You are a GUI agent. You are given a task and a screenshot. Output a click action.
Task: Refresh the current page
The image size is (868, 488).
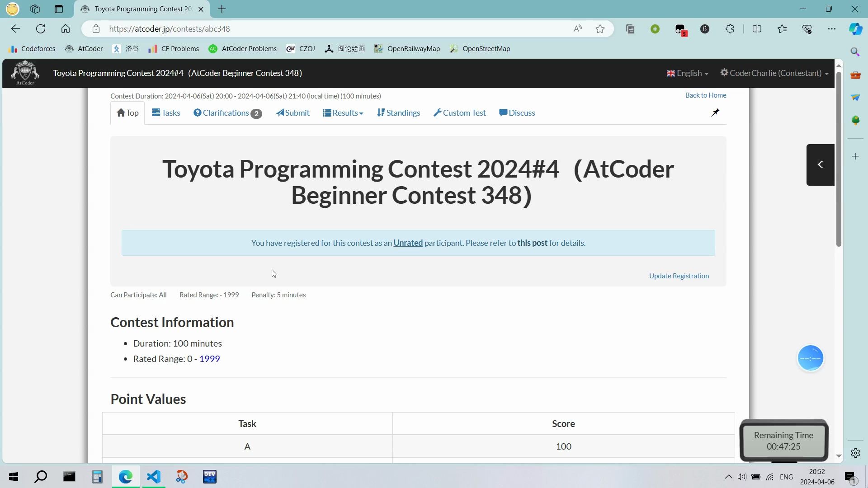point(41,28)
